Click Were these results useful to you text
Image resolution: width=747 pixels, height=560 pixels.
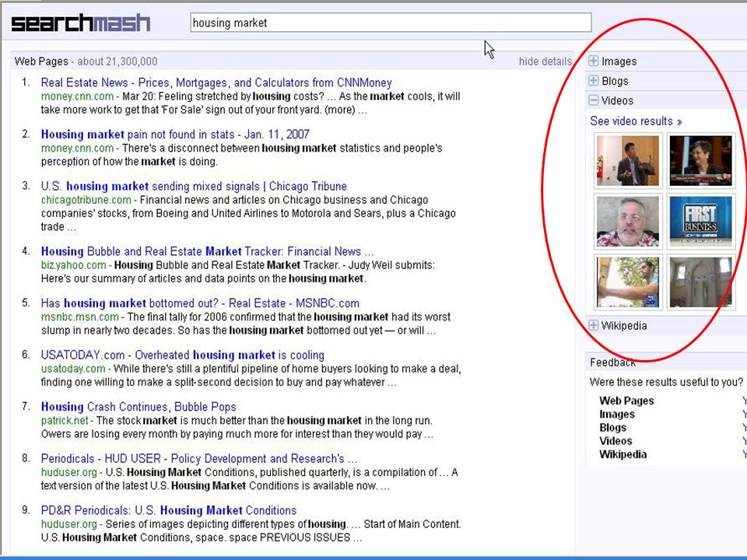[x=666, y=382]
